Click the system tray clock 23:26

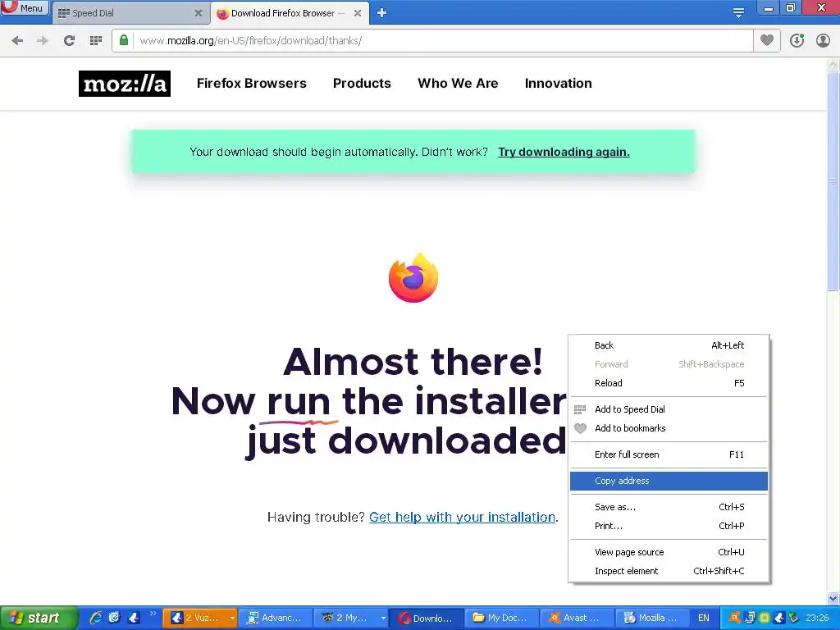click(x=817, y=618)
